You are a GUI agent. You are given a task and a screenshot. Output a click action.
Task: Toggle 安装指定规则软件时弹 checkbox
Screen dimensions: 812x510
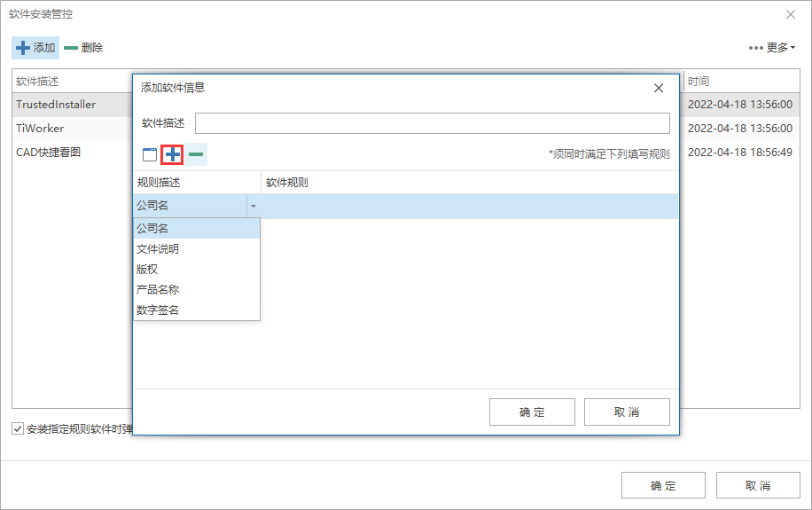(18, 428)
